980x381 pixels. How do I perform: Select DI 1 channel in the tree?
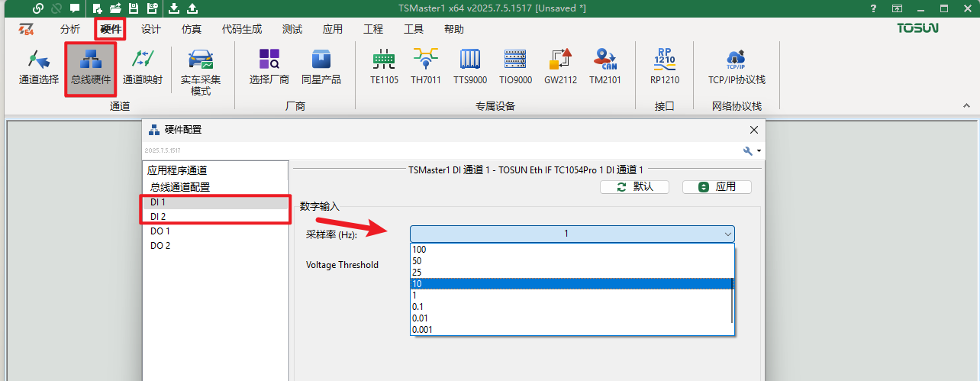pyautogui.click(x=158, y=202)
